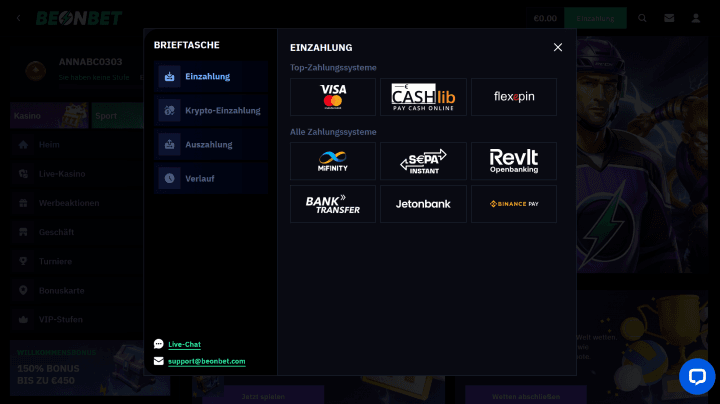Choose Jetonbank payment option

click(x=423, y=204)
